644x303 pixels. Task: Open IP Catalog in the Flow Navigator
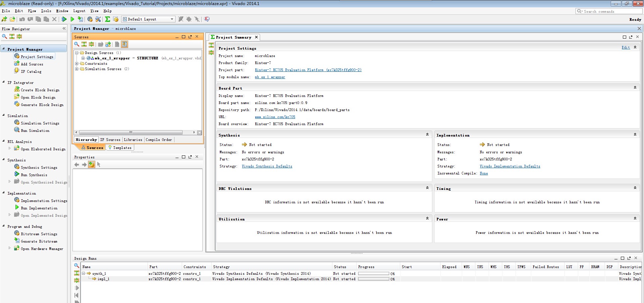31,71
